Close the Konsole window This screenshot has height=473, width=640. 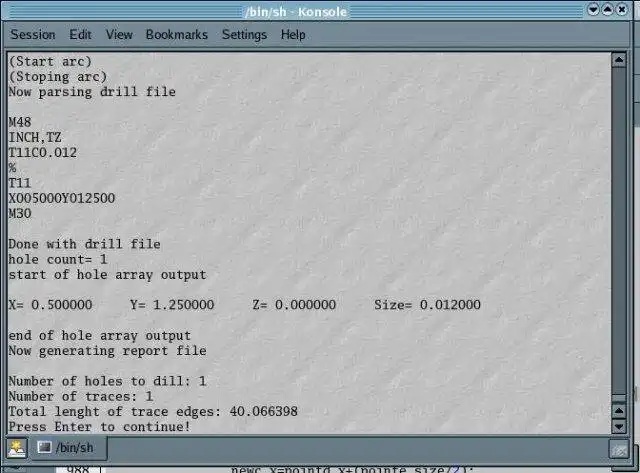pos(622,10)
